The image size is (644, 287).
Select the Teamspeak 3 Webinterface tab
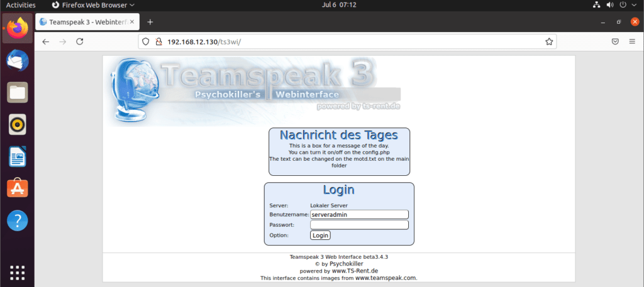87,22
